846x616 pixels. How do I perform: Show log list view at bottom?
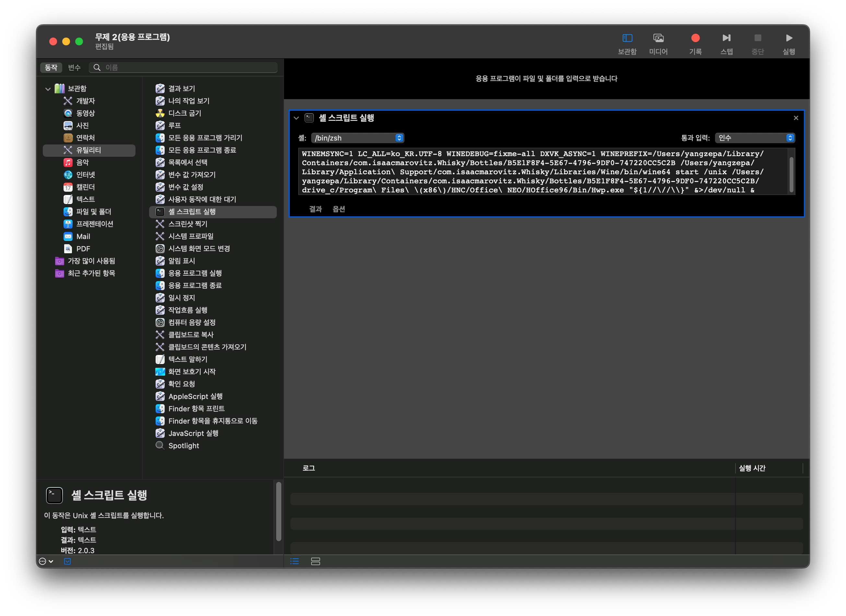click(x=294, y=562)
